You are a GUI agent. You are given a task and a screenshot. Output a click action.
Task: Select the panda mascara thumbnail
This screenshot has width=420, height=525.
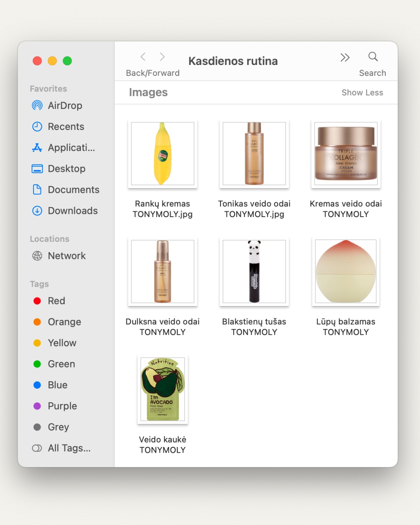pos(254,271)
